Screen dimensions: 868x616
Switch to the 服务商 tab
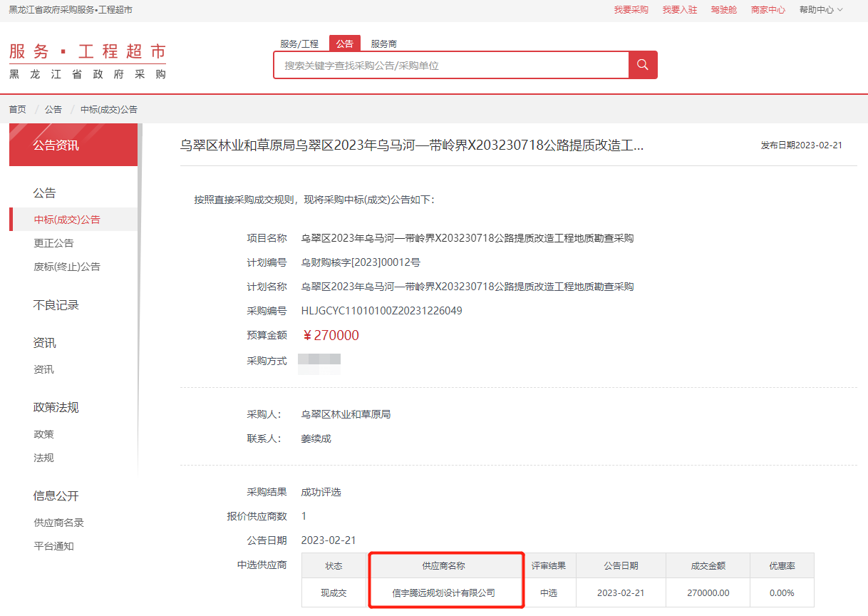pyautogui.click(x=383, y=43)
